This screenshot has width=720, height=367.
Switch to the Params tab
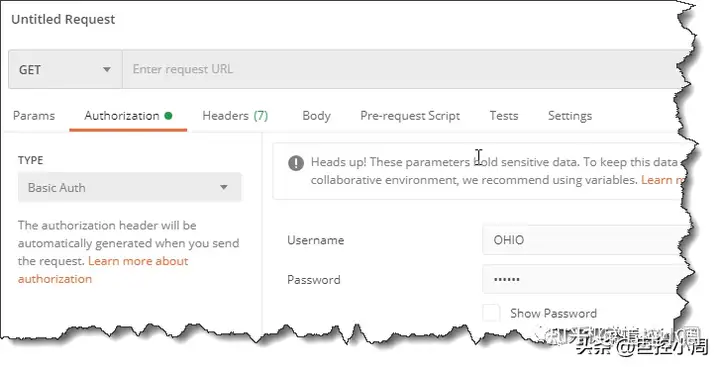coord(34,116)
